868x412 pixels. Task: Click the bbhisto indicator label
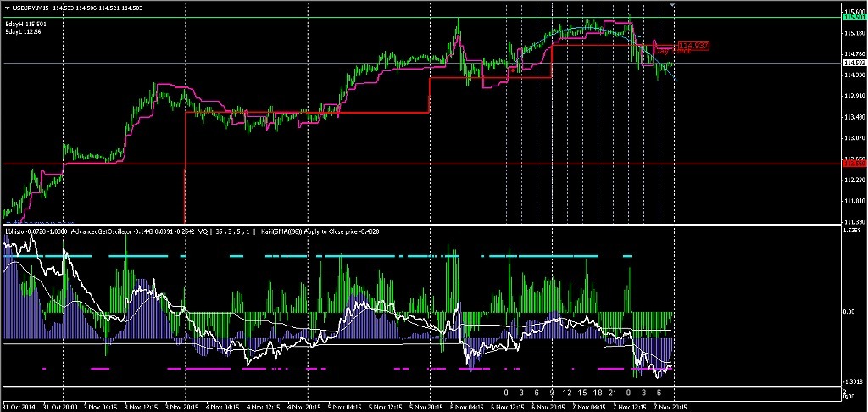pyautogui.click(x=16, y=230)
